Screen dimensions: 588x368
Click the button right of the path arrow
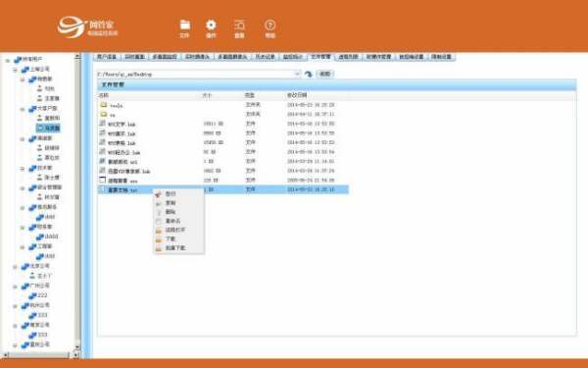(324, 74)
